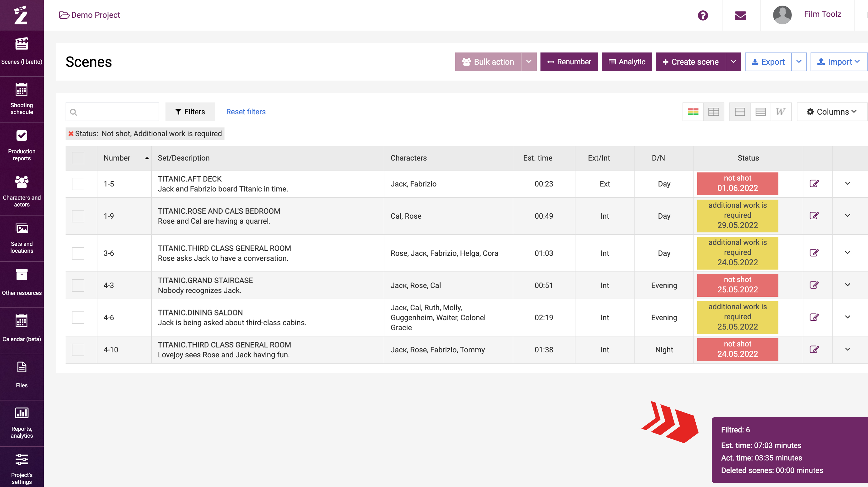Check the box for scene 3-6
Image resolution: width=868 pixels, height=487 pixels.
tap(78, 253)
